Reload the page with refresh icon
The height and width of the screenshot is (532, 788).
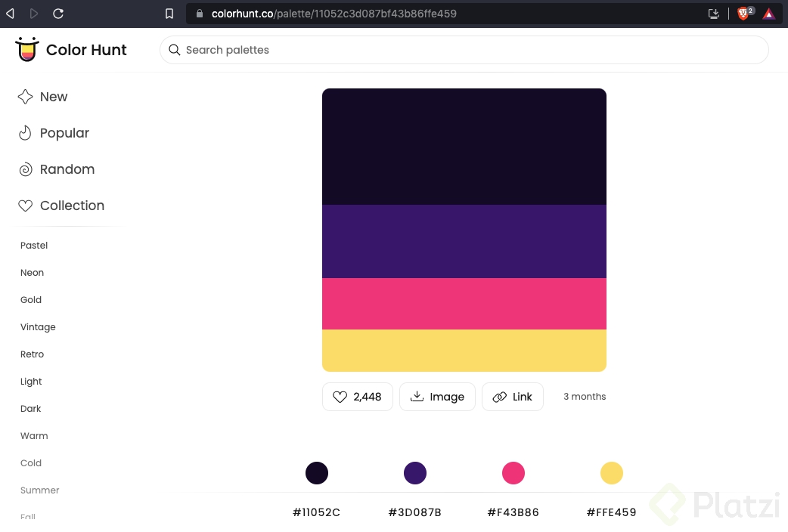coord(58,14)
